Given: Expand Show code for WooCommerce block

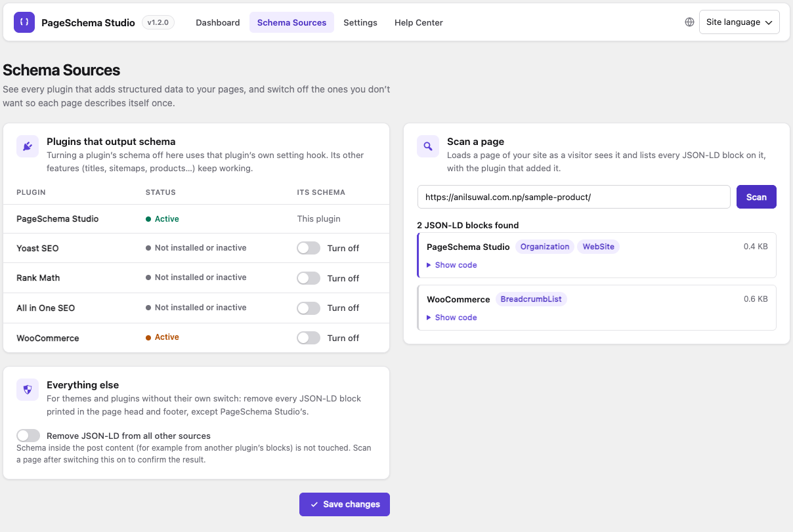Looking at the screenshot, I should click(x=452, y=317).
